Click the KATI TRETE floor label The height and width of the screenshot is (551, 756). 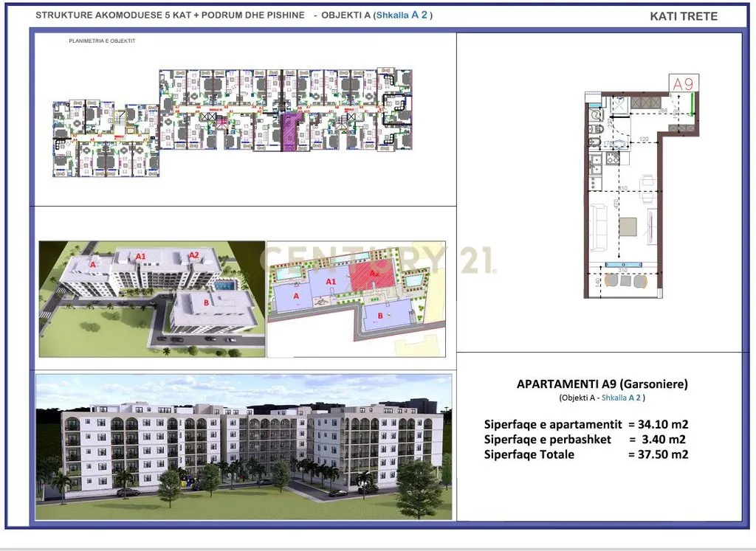[x=684, y=16]
